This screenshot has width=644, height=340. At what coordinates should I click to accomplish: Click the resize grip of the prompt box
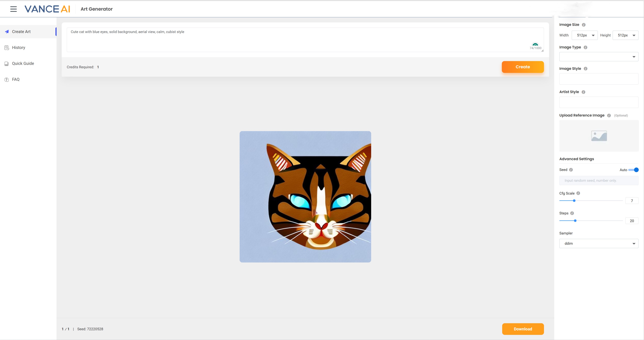[542, 51]
